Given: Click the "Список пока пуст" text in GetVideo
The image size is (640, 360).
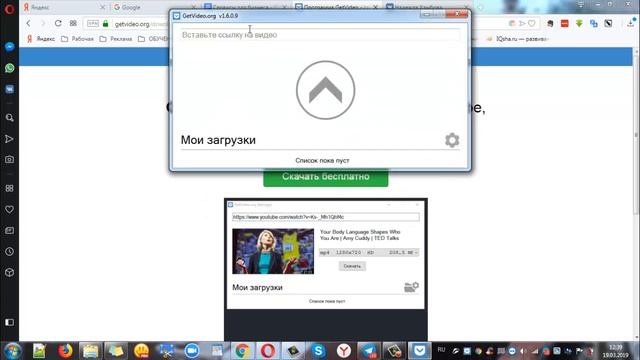Looking at the screenshot, I should pyautogui.click(x=322, y=160).
